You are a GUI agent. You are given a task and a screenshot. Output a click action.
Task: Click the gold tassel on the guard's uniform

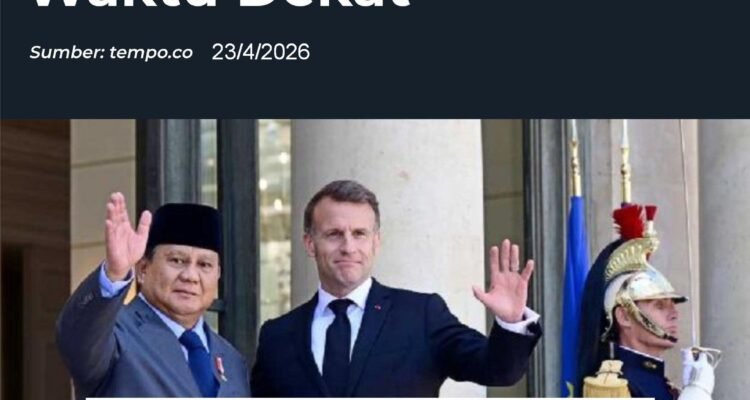click(607, 380)
